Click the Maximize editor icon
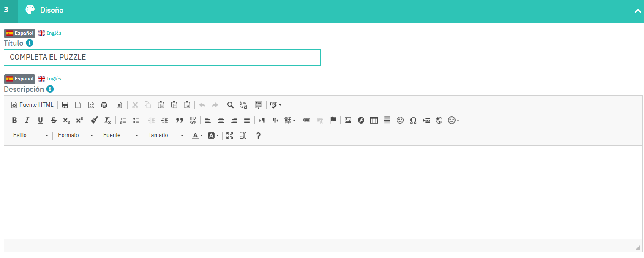The height and width of the screenshot is (258, 644). pos(230,135)
